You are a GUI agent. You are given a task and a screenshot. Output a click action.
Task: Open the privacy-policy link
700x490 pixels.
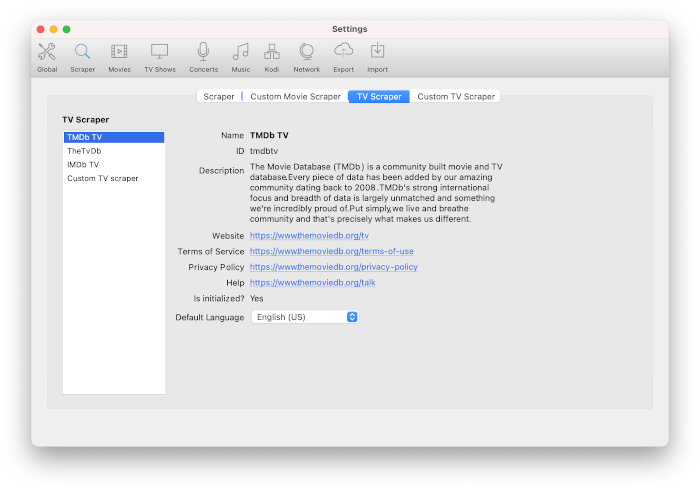coord(333,267)
